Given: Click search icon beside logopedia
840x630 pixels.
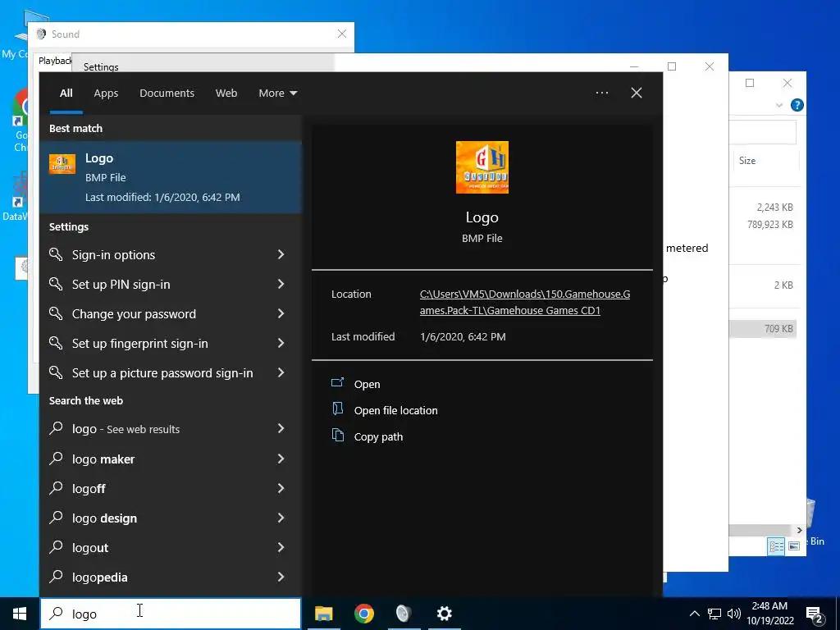Looking at the screenshot, I should [x=57, y=576].
